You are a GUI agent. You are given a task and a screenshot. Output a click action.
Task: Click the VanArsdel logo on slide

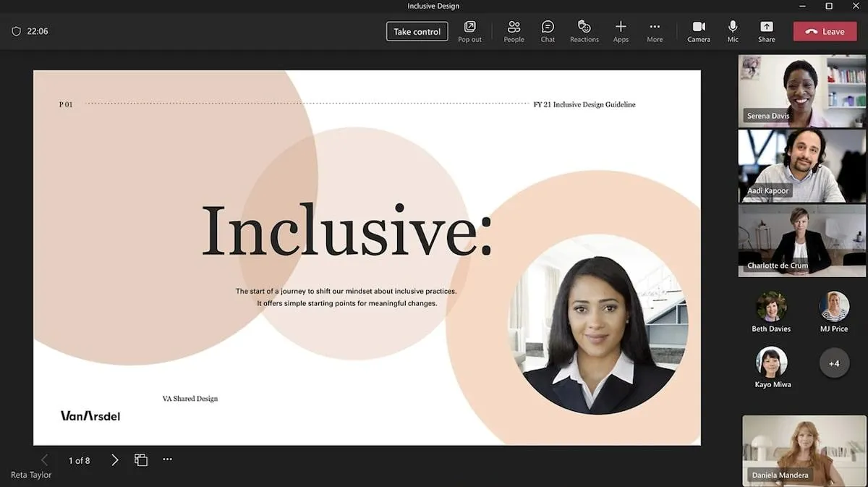click(x=90, y=415)
